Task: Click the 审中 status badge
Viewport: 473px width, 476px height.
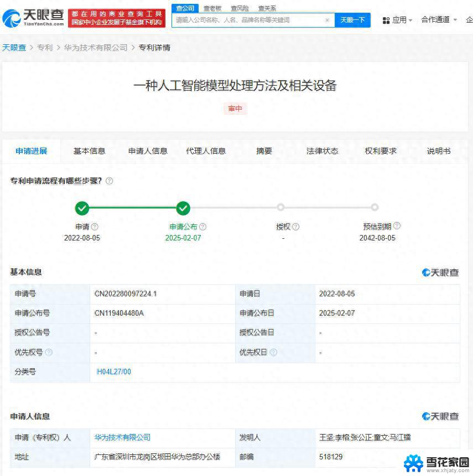Action: tap(235, 109)
